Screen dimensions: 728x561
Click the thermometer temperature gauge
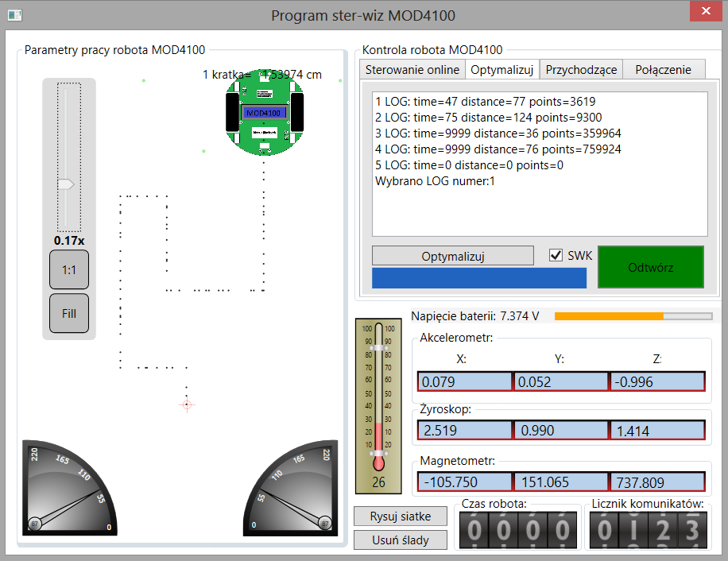pos(378,405)
